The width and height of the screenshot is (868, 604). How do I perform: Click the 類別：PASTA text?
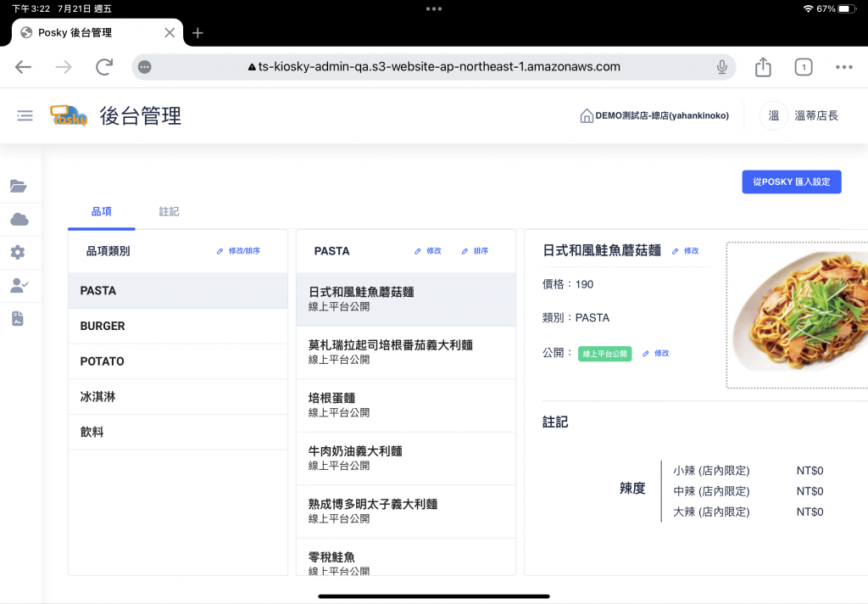pos(576,317)
